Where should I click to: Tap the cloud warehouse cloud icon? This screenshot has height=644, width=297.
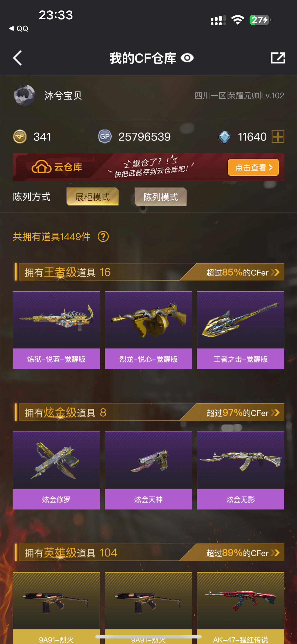point(41,167)
